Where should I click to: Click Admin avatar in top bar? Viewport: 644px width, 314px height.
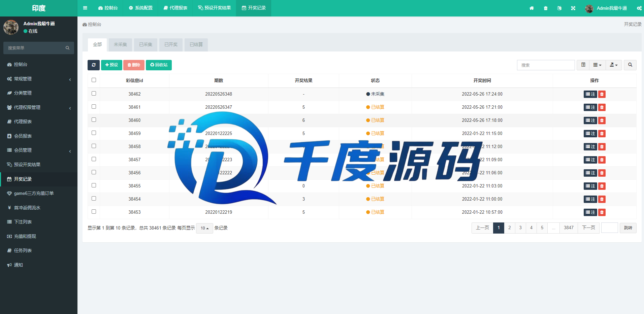point(589,8)
